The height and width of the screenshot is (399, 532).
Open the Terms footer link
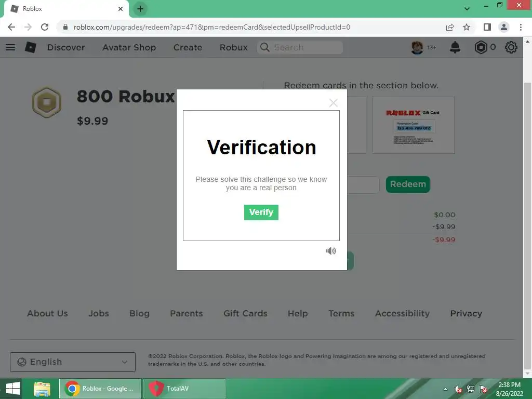[x=341, y=313]
